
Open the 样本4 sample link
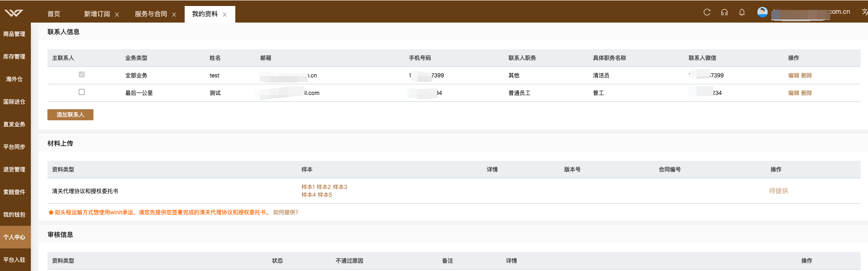pos(309,195)
